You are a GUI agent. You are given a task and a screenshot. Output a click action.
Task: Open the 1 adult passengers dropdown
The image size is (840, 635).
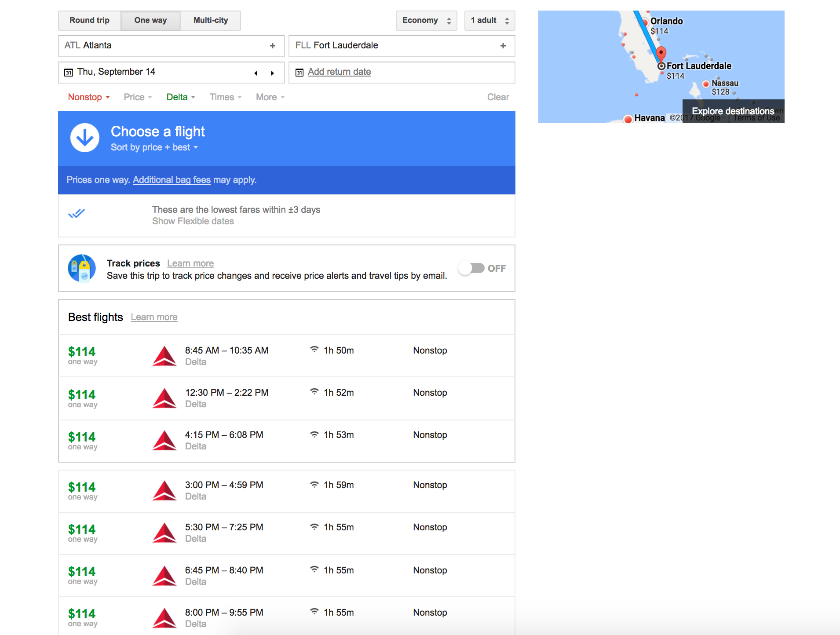click(489, 21)
